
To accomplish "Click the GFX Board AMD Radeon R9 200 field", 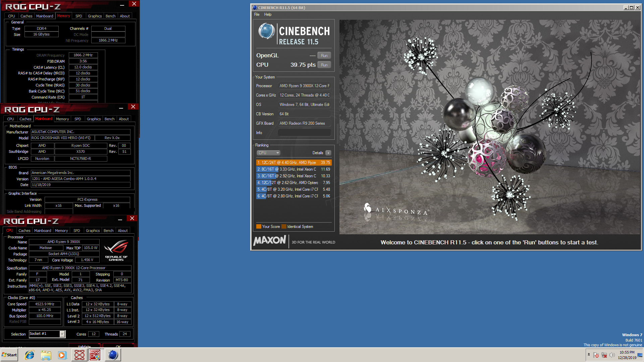I will click(305, 123).
